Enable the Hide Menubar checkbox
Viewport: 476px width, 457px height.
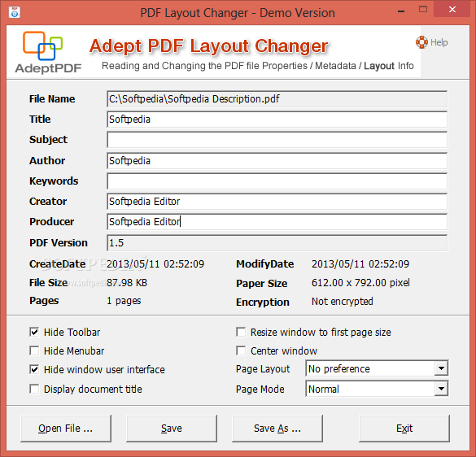click(34, 350)
